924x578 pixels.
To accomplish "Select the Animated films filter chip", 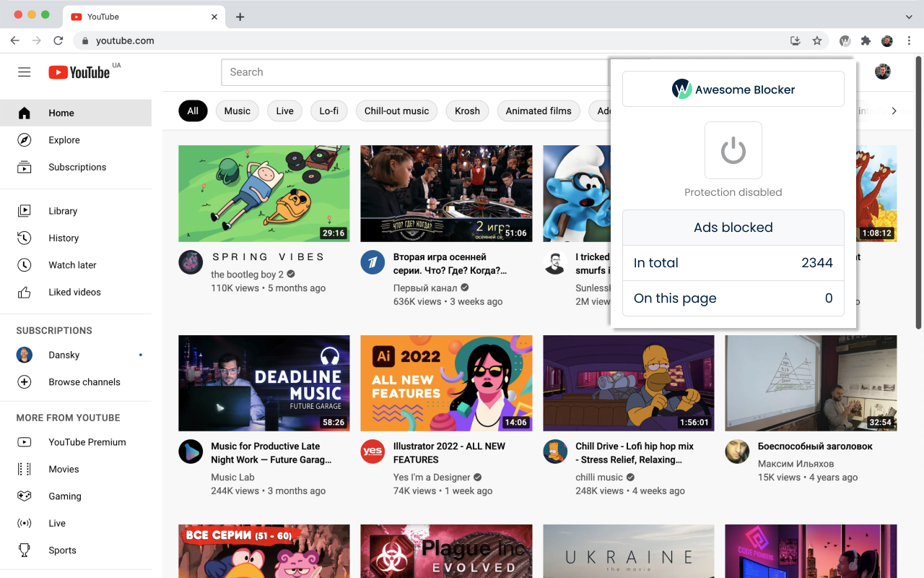I will (539, 111).
